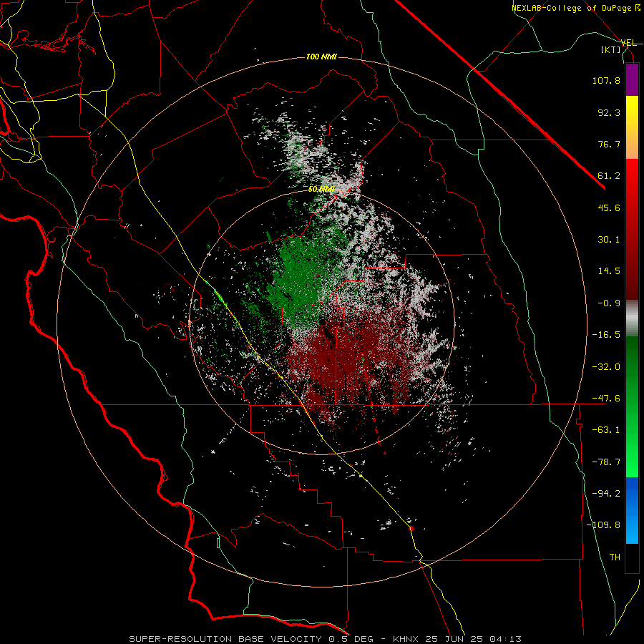
Task: Click the blue segment of velocity color bar
Action: [632, 510]
